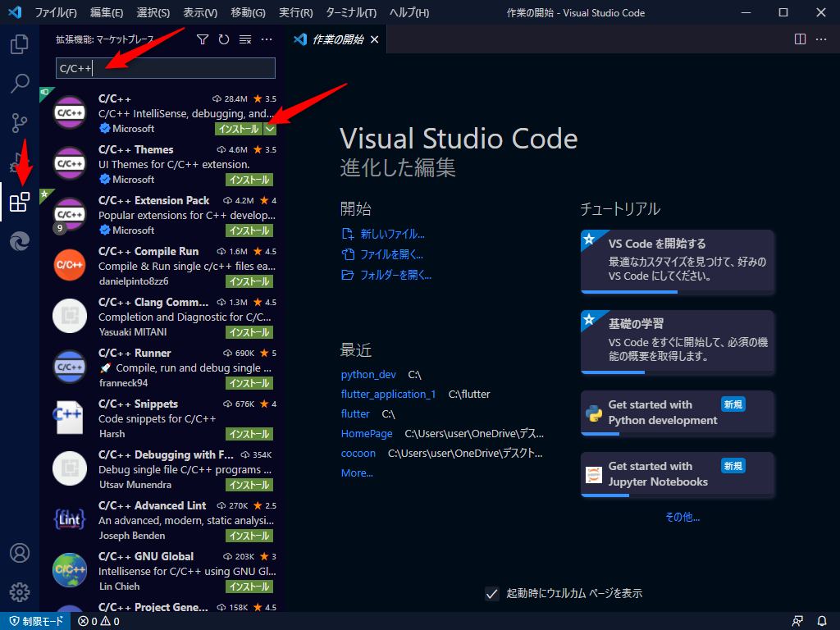Image resolution: width=840 pixels, height=630 pixels.
Task: Select the C/C++ GNU Global extension icon
Action: 70,570
